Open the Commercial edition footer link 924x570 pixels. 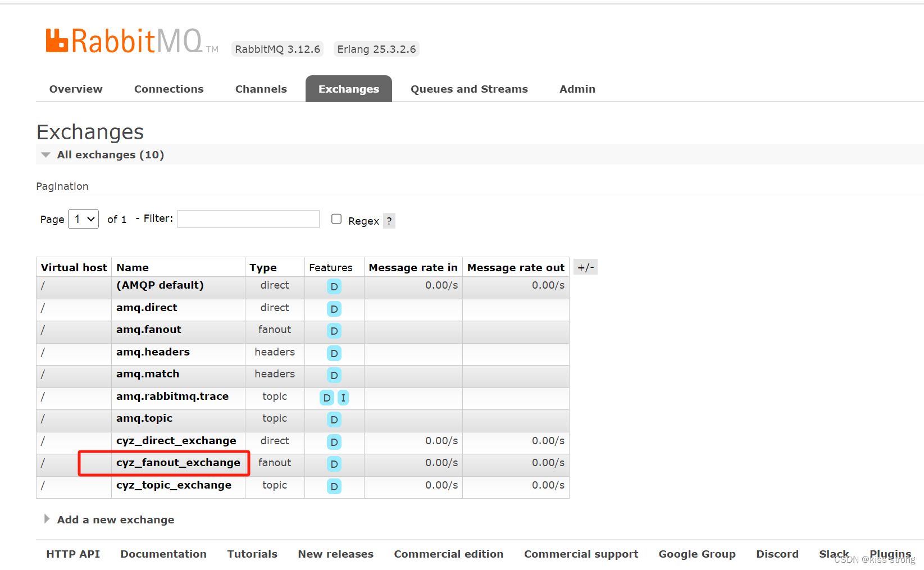pyautogui.click(x=449, y=554)
